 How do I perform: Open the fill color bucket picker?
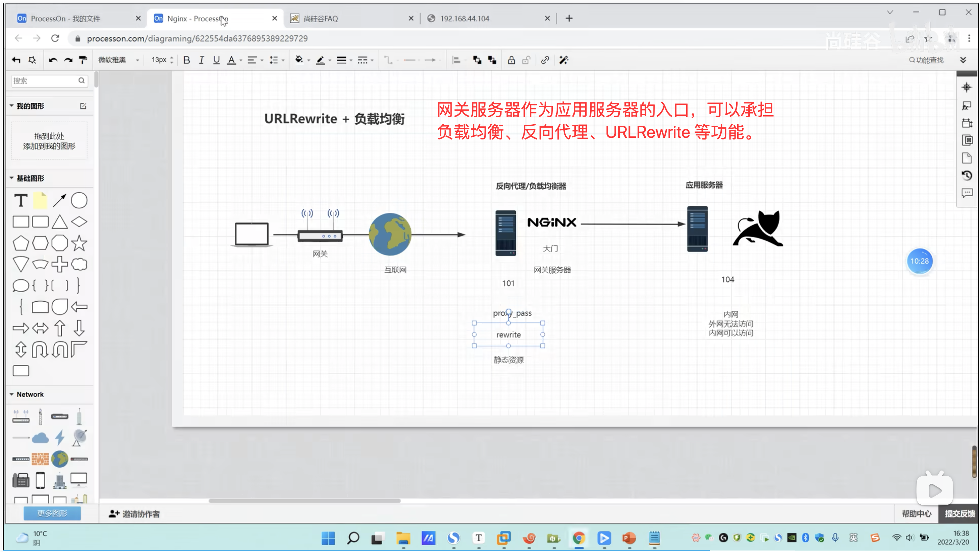[x=299, y=60]
